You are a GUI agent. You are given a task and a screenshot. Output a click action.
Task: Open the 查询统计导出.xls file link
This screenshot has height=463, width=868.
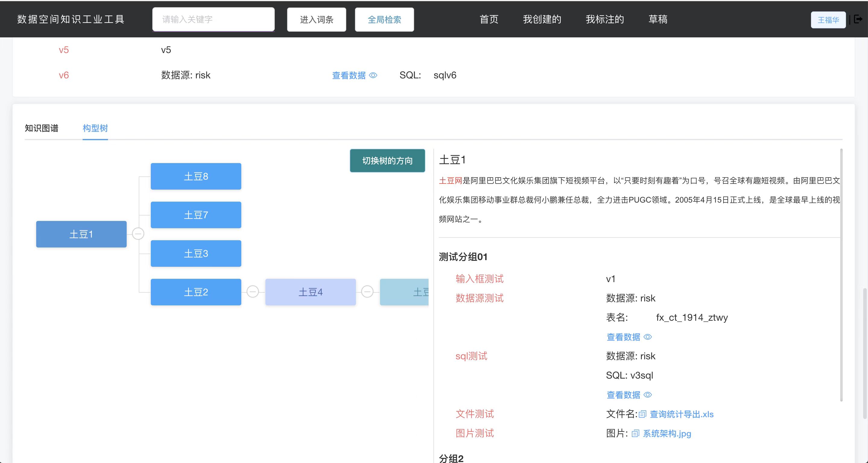click(681, 414)
